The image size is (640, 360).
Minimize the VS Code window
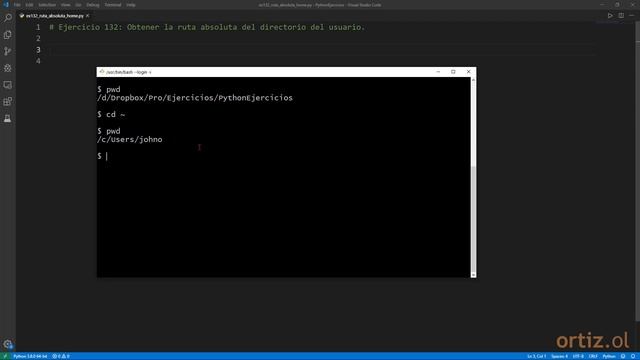tap(602, 4)
